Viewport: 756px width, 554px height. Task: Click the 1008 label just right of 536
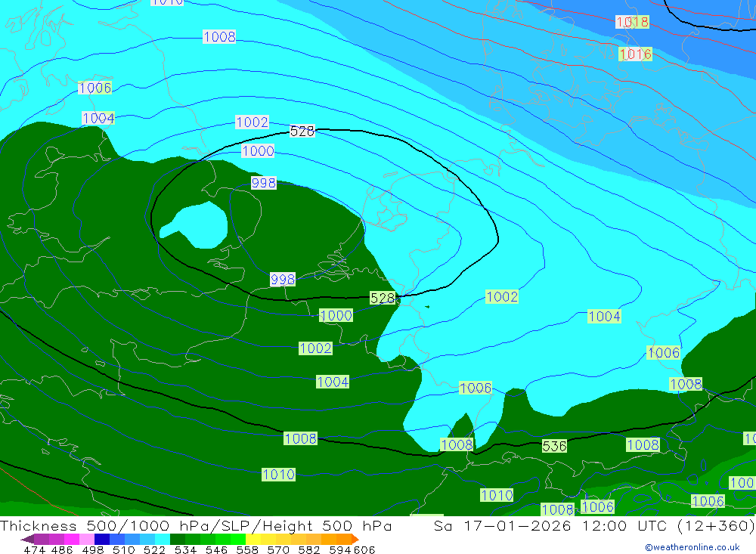643,444
